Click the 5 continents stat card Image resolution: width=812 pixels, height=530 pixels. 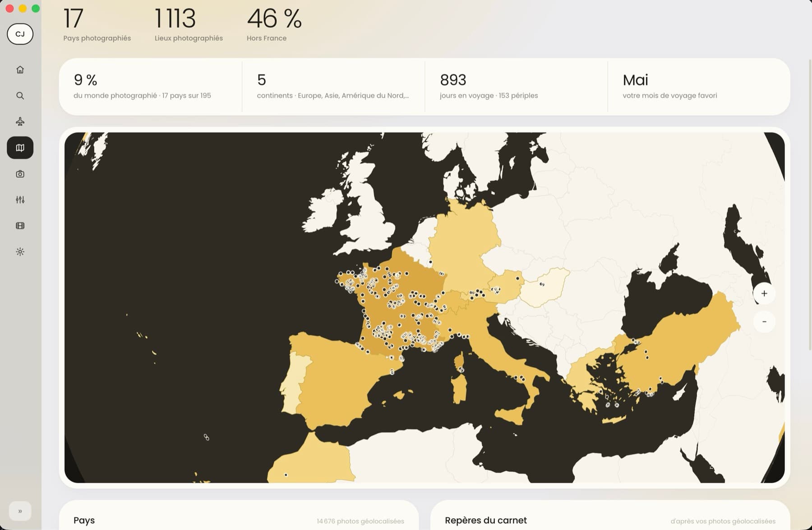[333, 86]
